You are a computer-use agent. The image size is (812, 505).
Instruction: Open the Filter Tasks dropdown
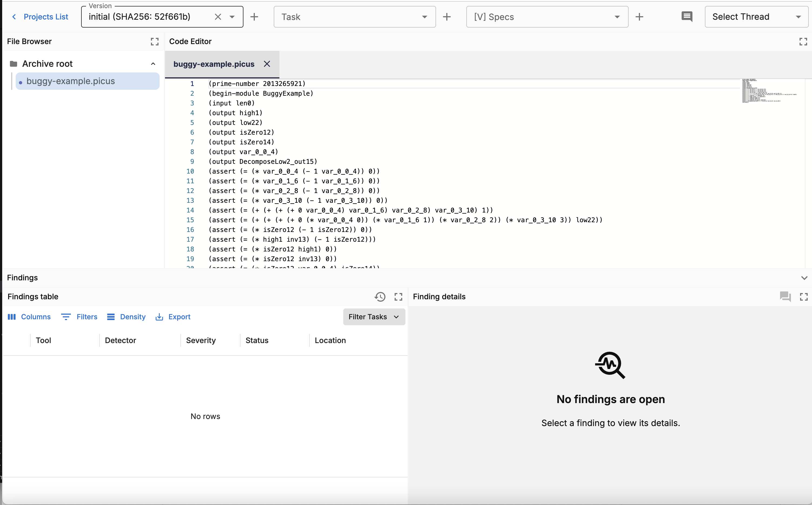[x=374, y=317]
